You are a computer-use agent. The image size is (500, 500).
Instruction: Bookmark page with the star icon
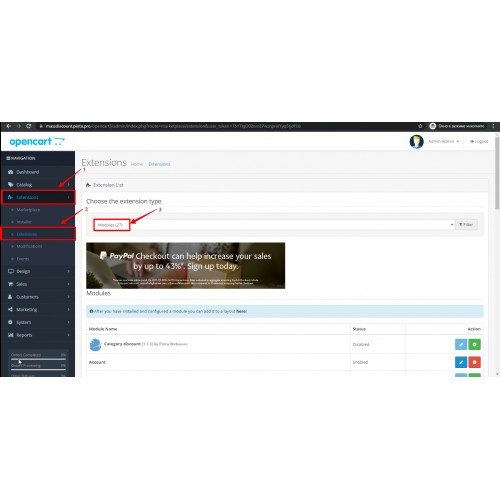420,126
